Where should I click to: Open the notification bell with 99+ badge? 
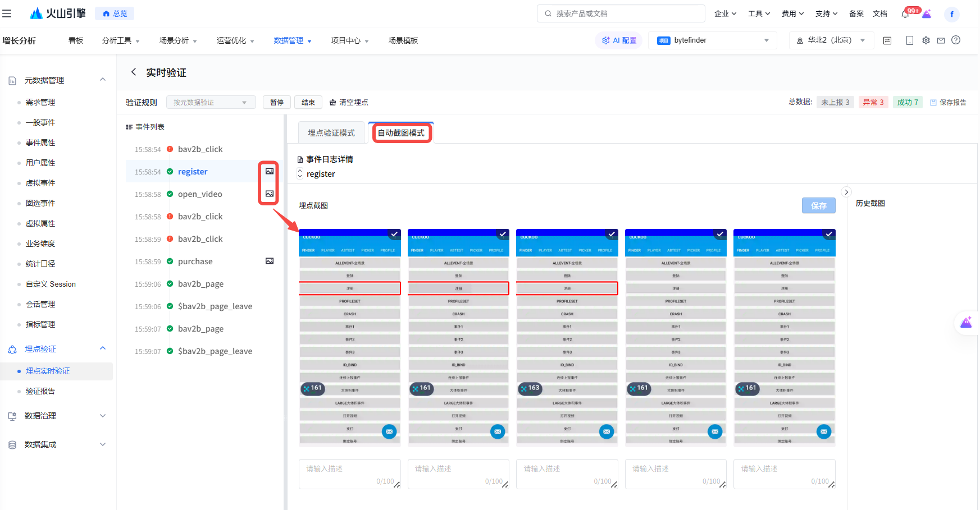coord(905,14)
